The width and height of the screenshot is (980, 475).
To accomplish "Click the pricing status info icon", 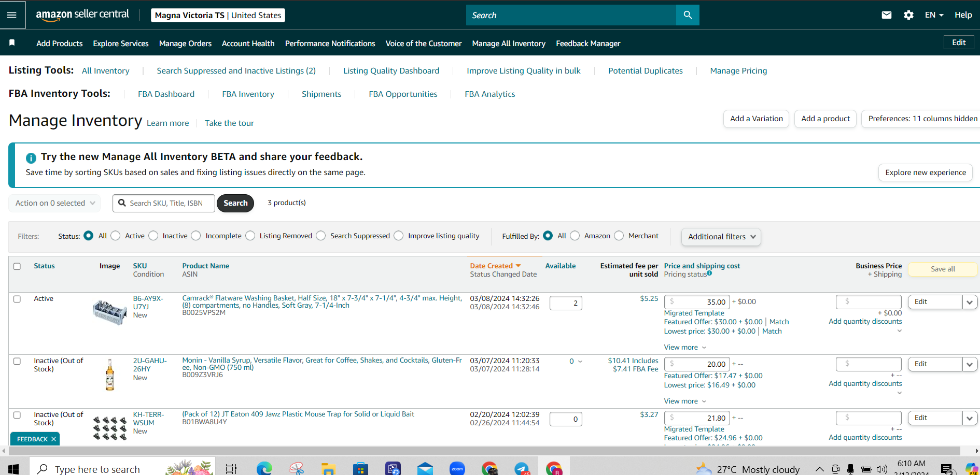I will tap(709, 273).
